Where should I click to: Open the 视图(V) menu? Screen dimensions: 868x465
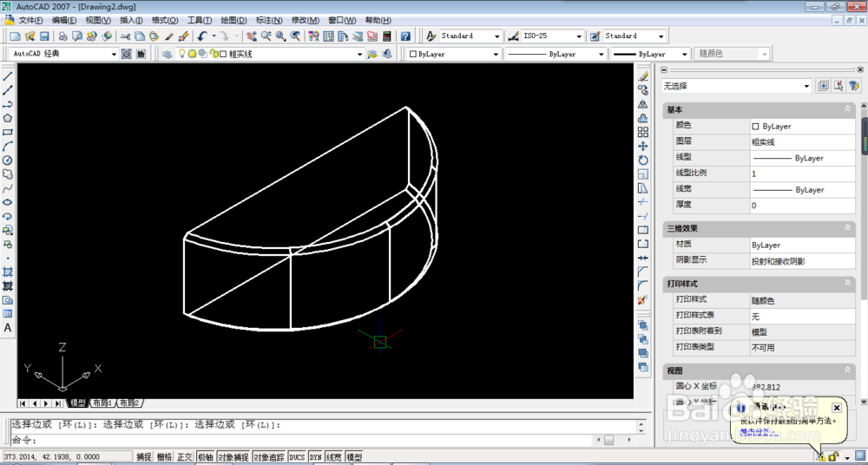point(98,20)
